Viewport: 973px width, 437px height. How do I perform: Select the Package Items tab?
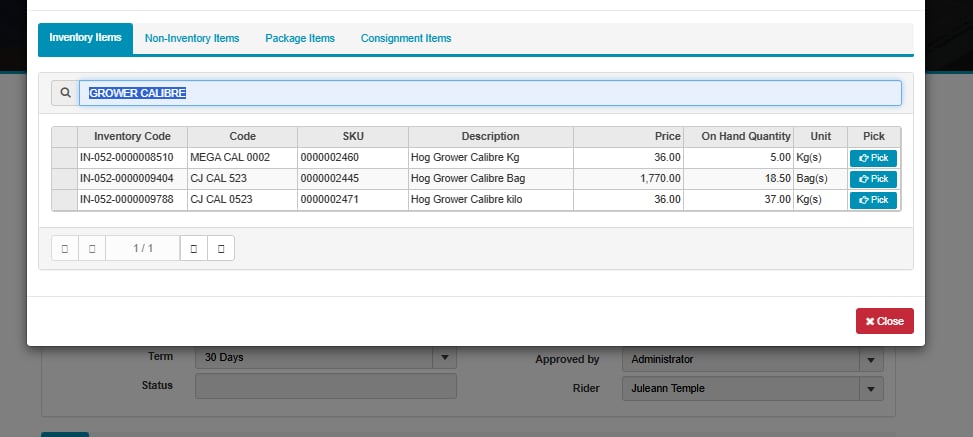point(299,38)
